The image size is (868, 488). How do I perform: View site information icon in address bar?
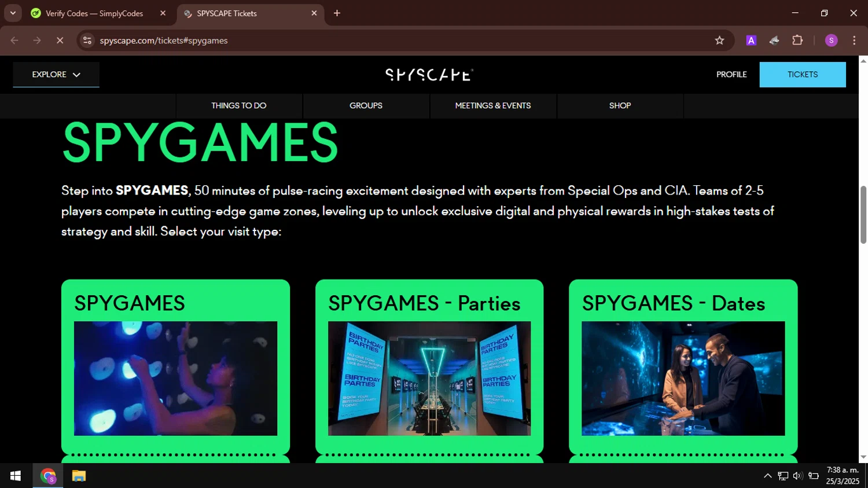coord(87,41)
